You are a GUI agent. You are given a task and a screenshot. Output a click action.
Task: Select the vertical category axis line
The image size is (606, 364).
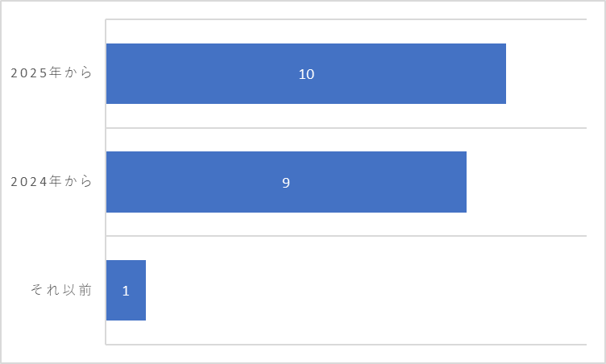click(x=106, y=182)
